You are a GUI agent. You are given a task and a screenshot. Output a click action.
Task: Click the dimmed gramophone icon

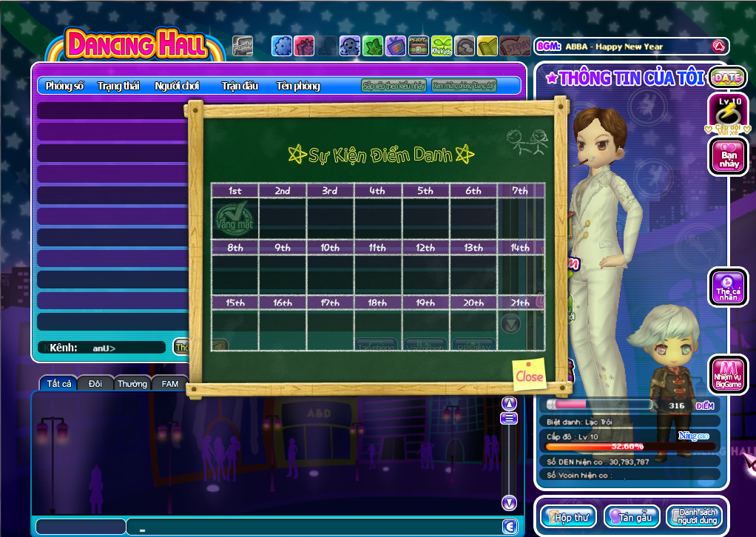327,47
